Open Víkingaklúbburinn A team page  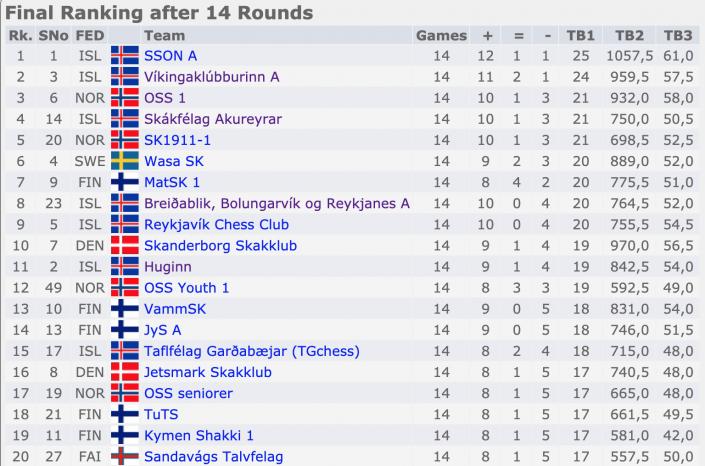(x=212, y=77)
